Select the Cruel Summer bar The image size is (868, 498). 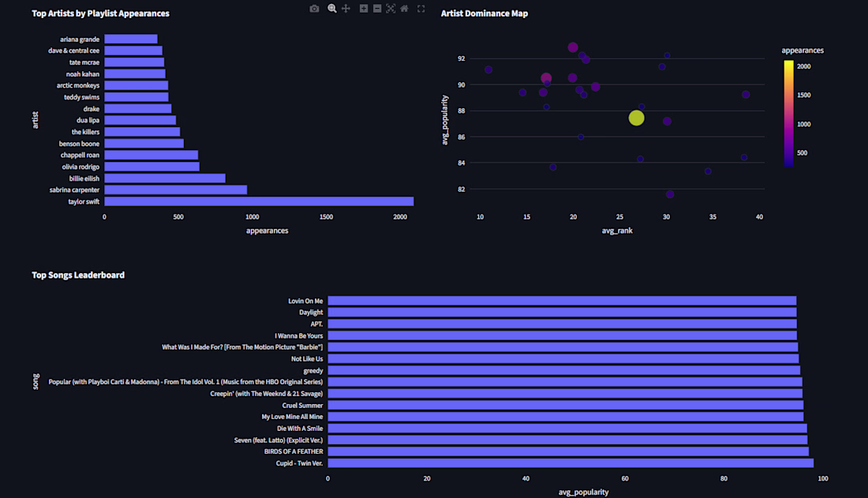[566, 405]
